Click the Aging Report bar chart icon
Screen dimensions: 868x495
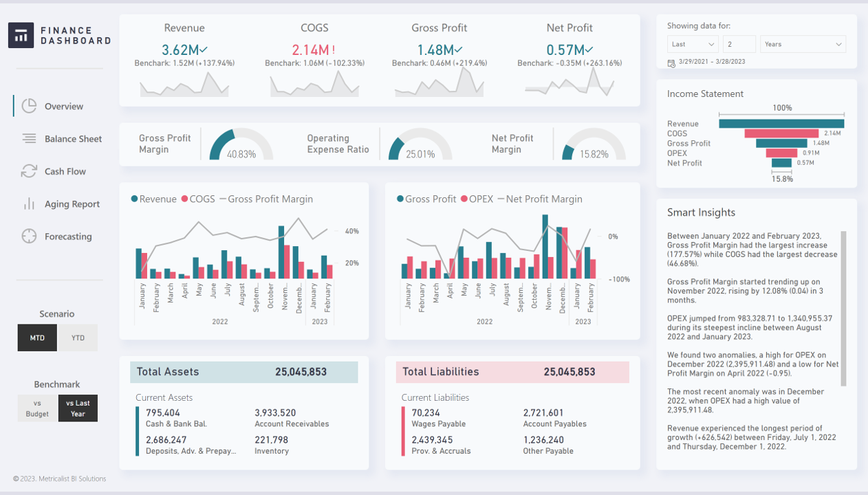(x=29, y=204)
